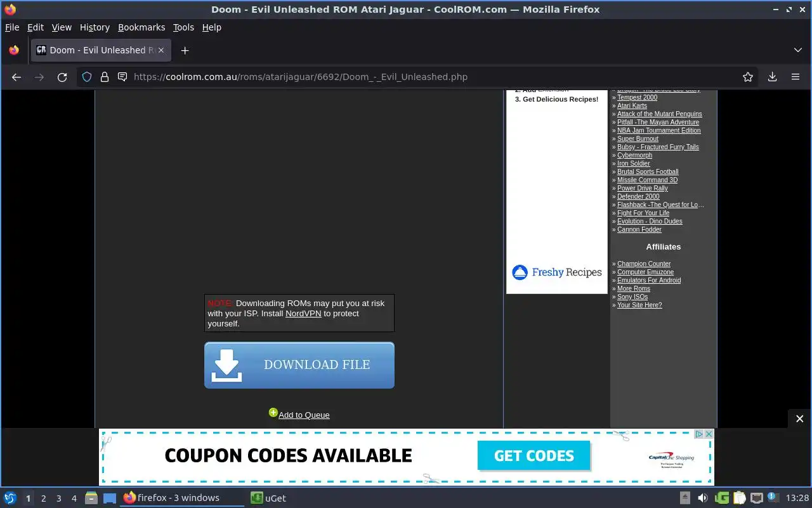This screenshot has width=812, height=508.
Task: Open the file manager taskbar icon
Action: click(x=91, y=498)
